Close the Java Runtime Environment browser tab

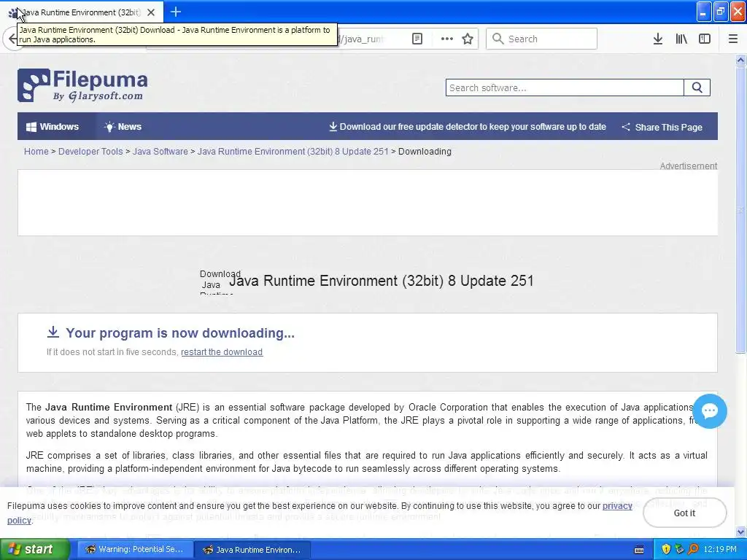(x=150, y=12)
